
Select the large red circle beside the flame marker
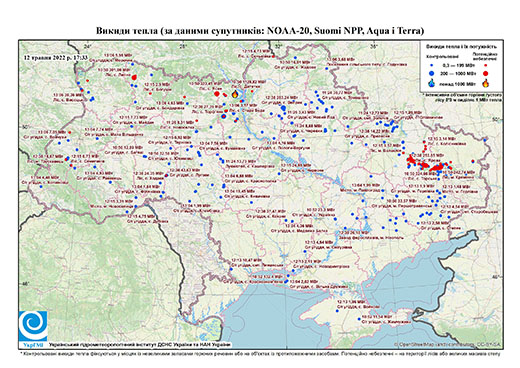(217, 94)
